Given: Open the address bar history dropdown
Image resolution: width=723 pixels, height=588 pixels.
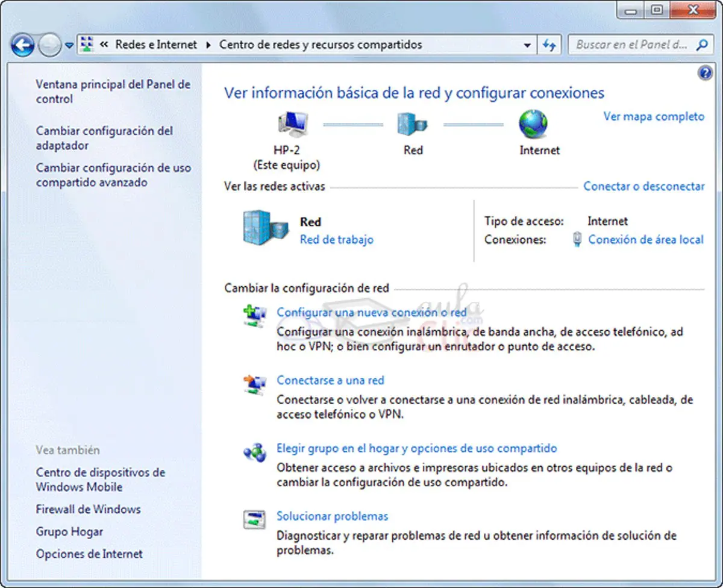Looking at the screenshot, I should pos(527,45).
